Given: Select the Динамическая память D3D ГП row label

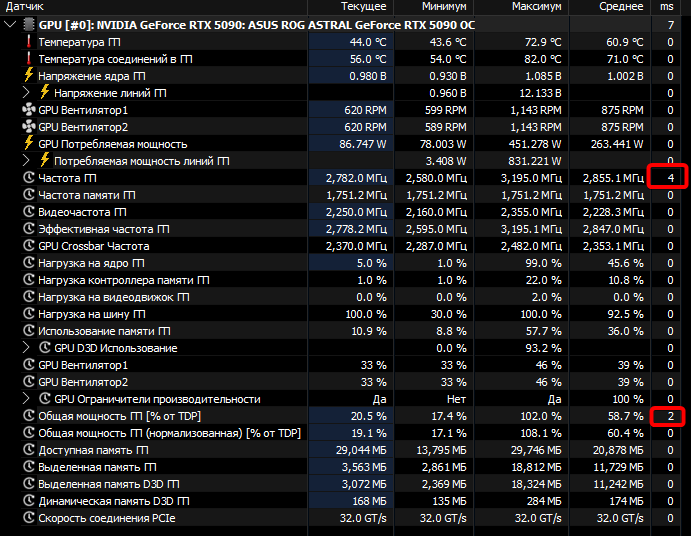Looking at the screenshot, I should pyautogui.click(x=114, y=501).
